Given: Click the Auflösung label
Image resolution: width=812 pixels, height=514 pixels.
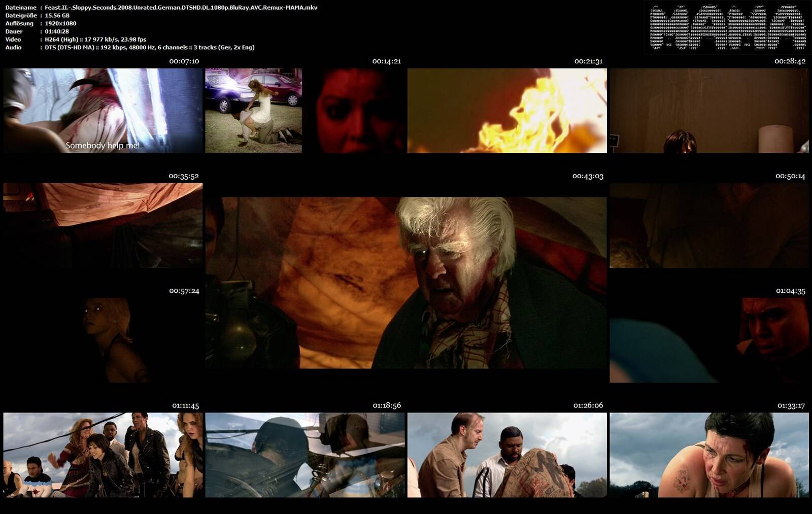Looking at the screenshot, I should [x=19, y=23].
